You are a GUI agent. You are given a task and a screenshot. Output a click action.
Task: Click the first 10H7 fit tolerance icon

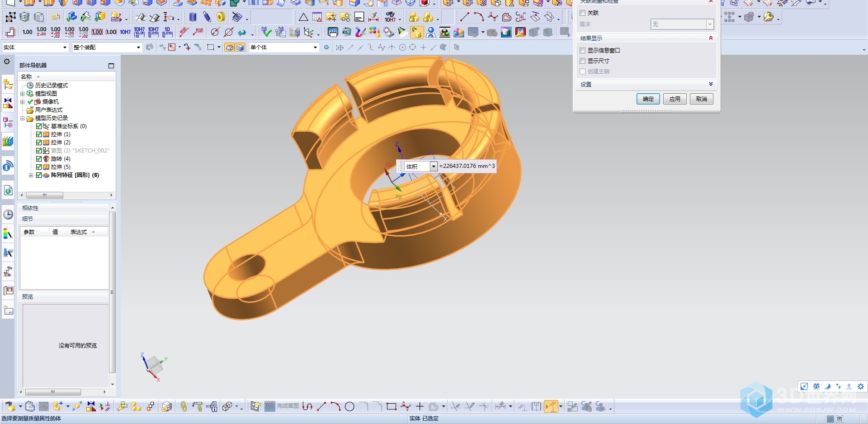(x=125, y=32)
